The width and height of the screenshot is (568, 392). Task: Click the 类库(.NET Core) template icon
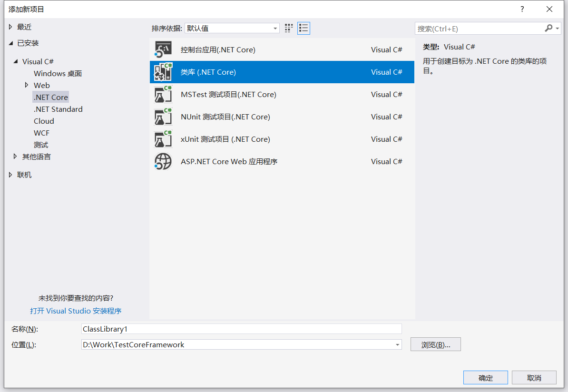tap(163, 72)
